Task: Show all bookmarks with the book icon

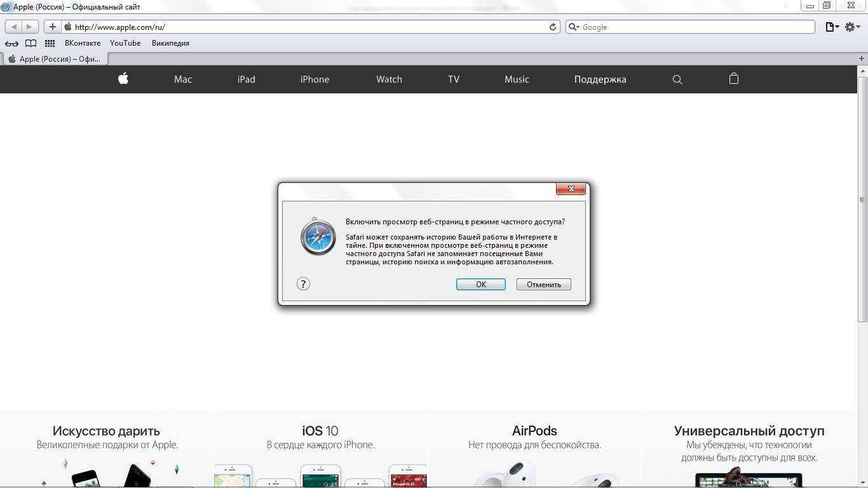Action: [31, 43]
